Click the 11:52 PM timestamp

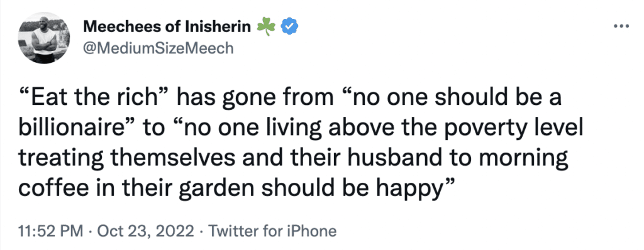pos(50,231)
